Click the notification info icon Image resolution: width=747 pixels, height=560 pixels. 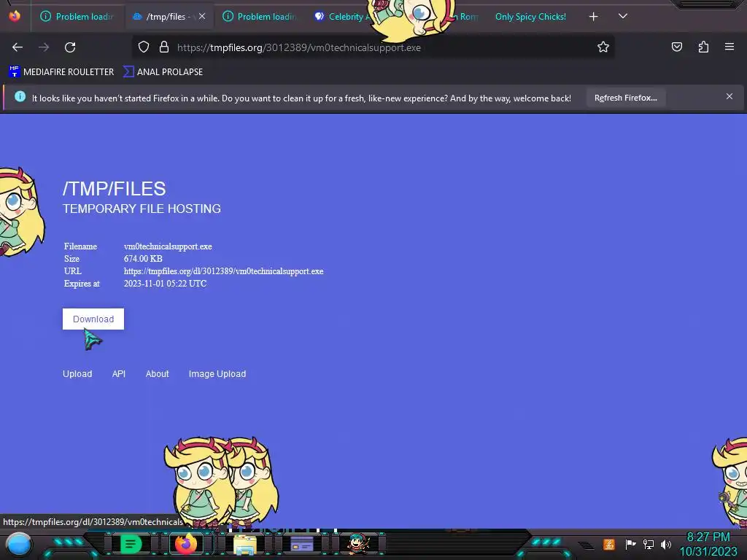pos(20,97)
